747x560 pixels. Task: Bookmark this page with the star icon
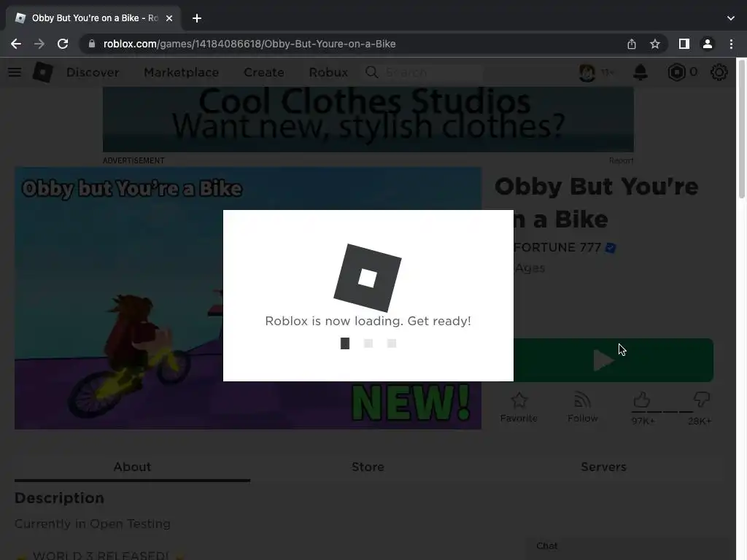pyautogui.click(x=655, y=44)
